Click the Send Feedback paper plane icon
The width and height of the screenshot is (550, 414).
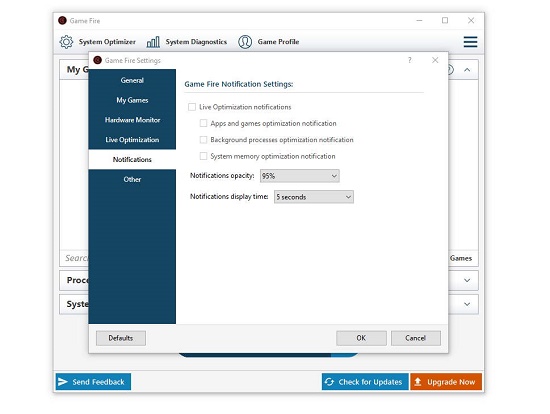[x=63, y=382]
